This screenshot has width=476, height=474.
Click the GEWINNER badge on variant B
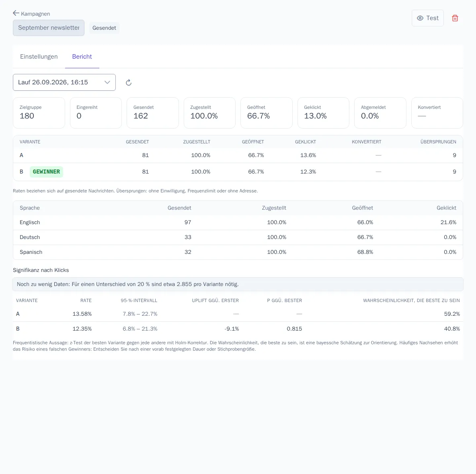click(47, 172)
